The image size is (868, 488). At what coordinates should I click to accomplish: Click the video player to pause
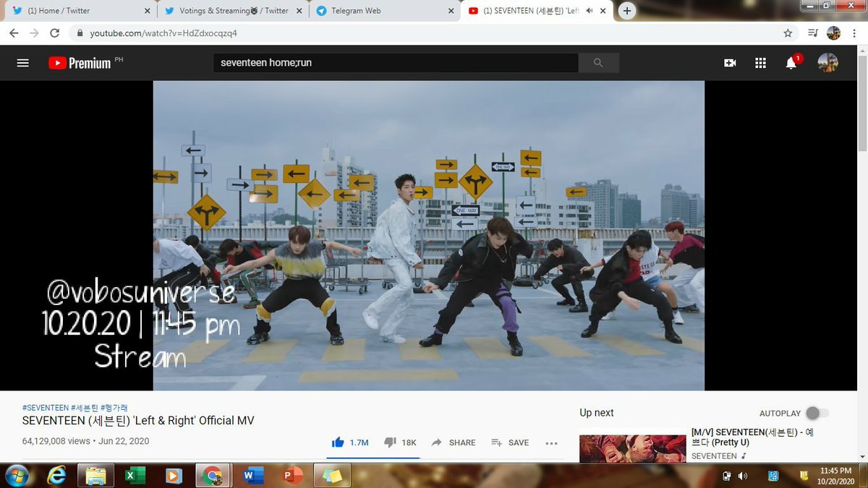[429, 236]
